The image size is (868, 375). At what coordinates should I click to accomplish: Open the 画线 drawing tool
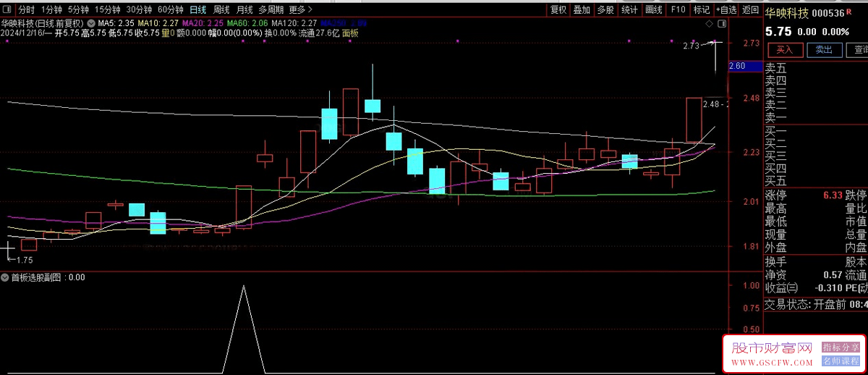point(653,10)
